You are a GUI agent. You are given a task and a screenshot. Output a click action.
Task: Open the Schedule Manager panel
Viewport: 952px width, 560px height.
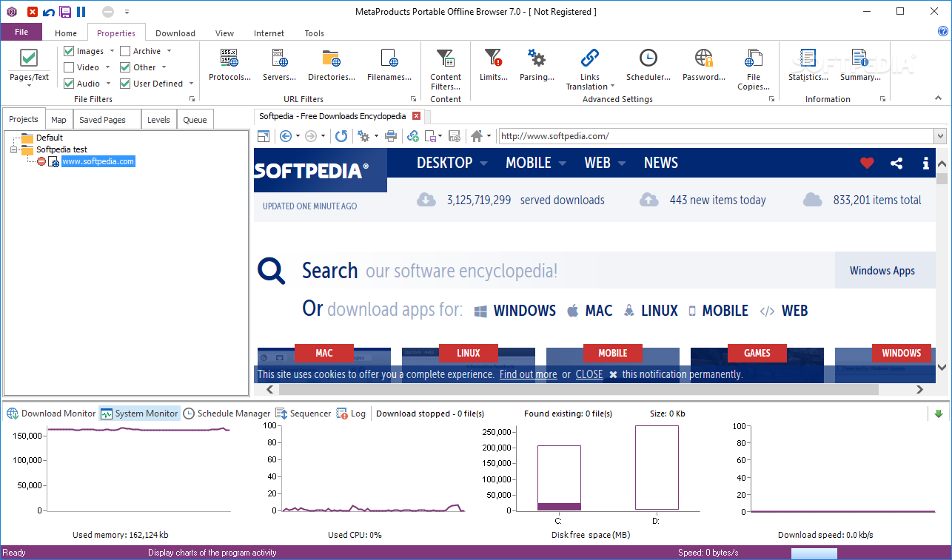(227, 414)
